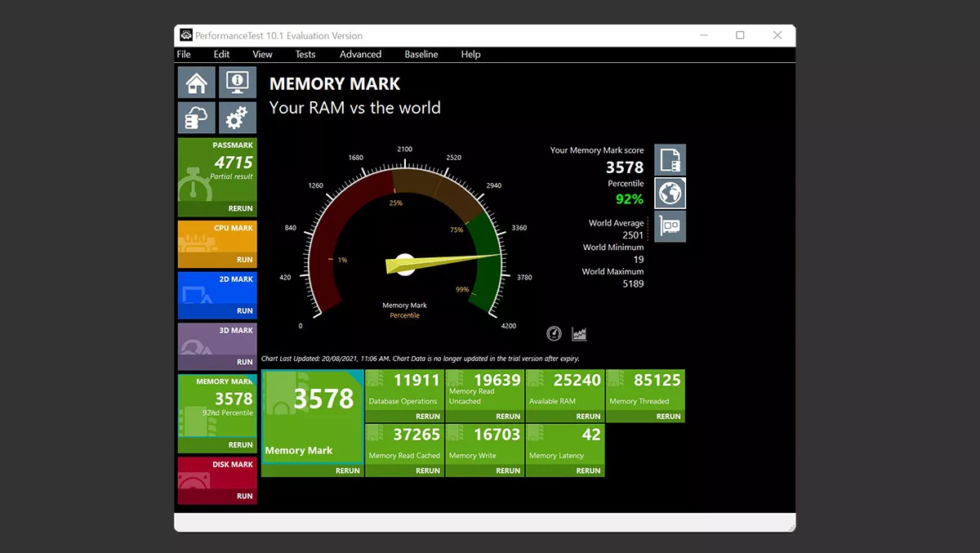
Task: Rerun the overall PassMark test
Action: pos(240,208)
